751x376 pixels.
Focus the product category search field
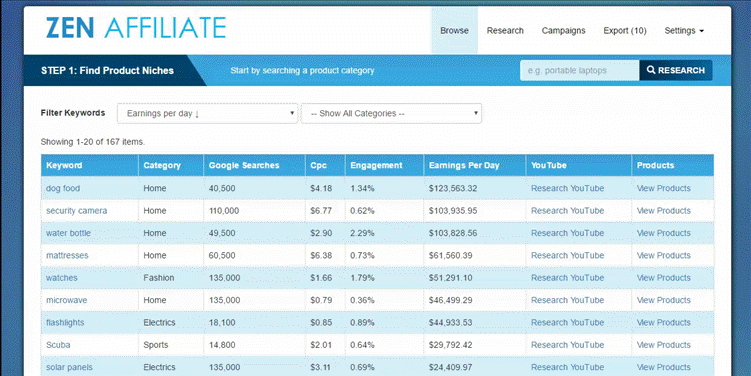[580, 70]
